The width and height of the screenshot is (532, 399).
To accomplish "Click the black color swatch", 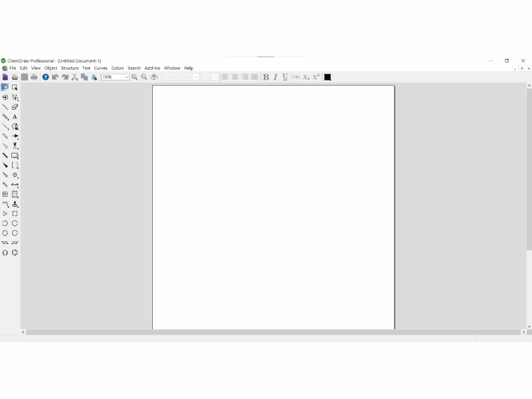I will [327, 77].
